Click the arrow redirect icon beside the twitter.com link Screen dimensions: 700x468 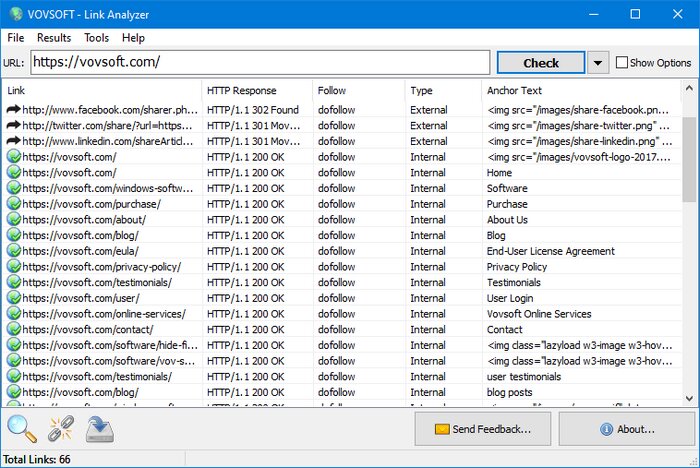pyautogui.click(x=13, y=126)
